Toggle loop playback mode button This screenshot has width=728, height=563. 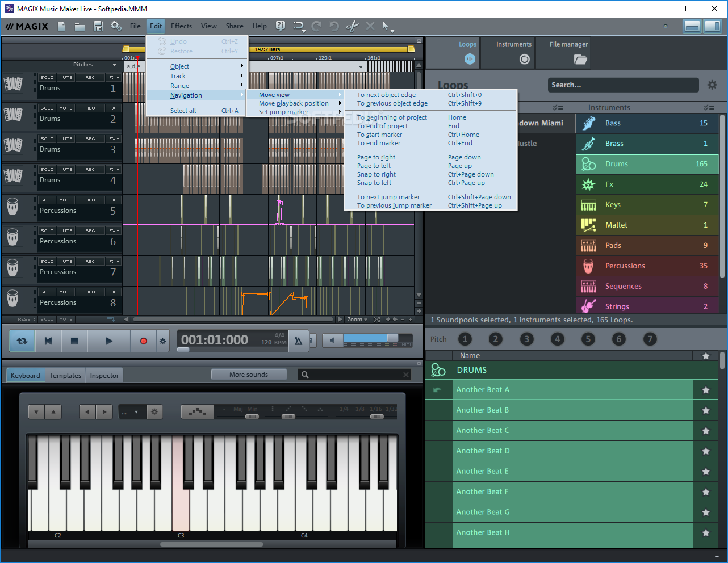point(22,341)
